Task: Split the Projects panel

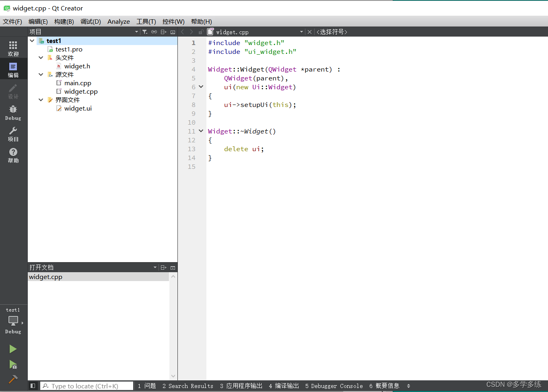Action: [163, 32]
